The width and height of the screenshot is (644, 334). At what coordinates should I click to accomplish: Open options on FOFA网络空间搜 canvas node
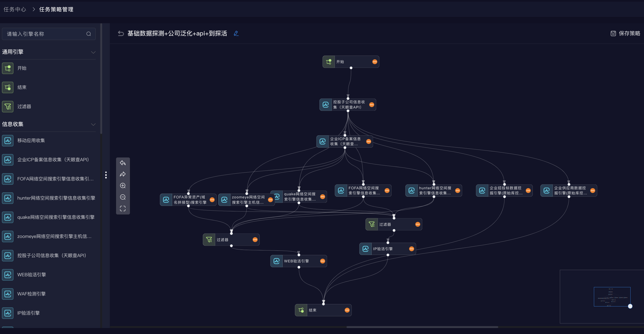(x=387, y=191)
